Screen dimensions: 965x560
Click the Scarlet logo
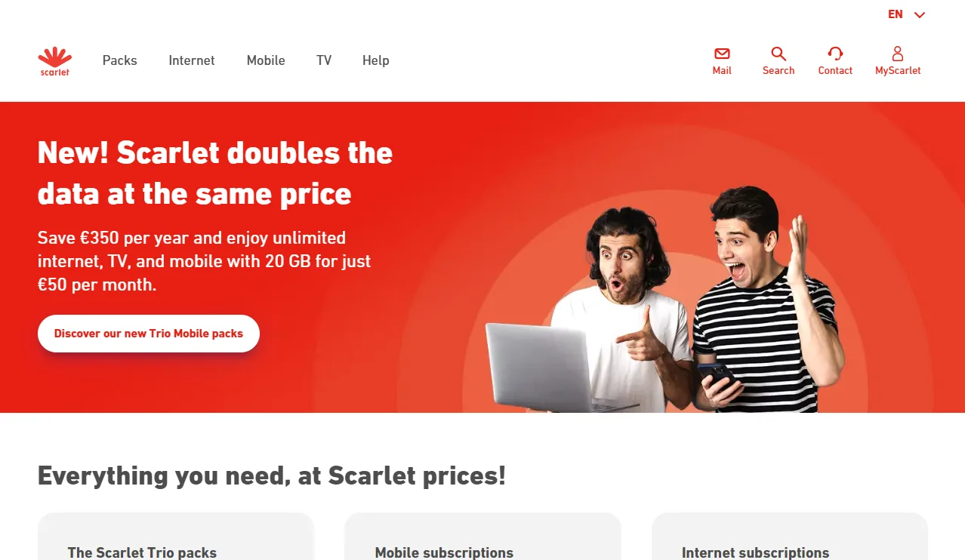click(x=55, y=61)
